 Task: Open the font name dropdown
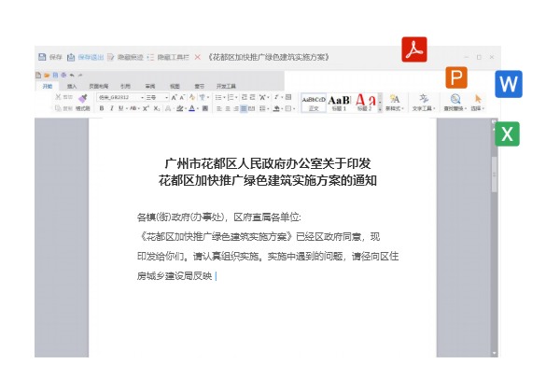click(x=142, y=97)
